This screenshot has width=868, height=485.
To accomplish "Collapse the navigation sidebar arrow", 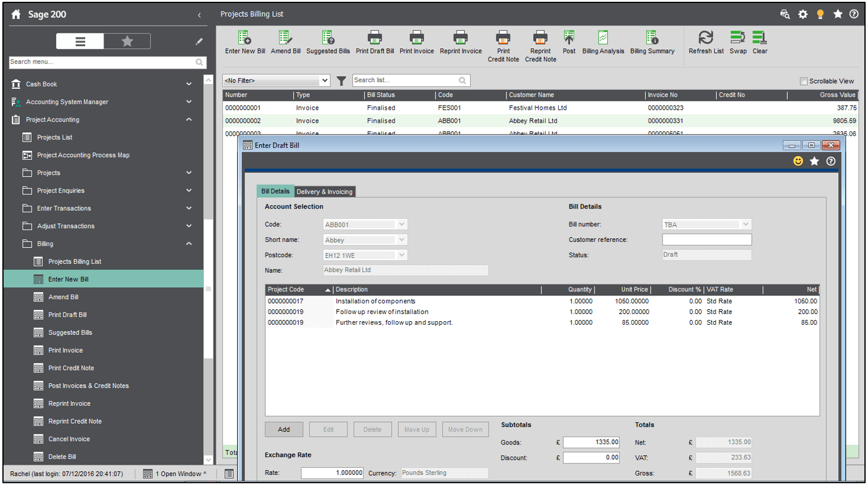I will (x=200, y=15).
